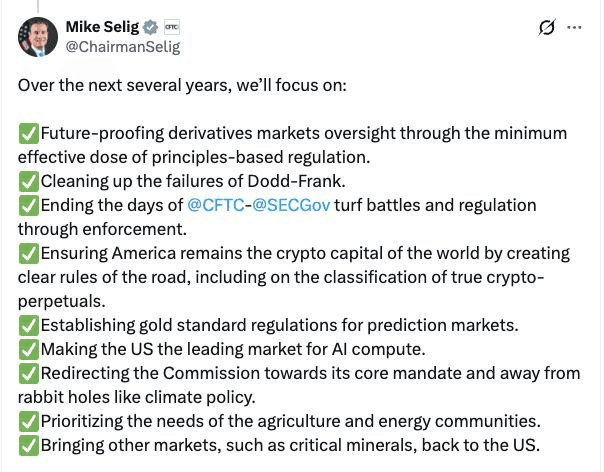This screenshot has width=604, height=472.
Task: Open the three-dot More options menu
Action: pyautogui.click(x=574, y=27)
